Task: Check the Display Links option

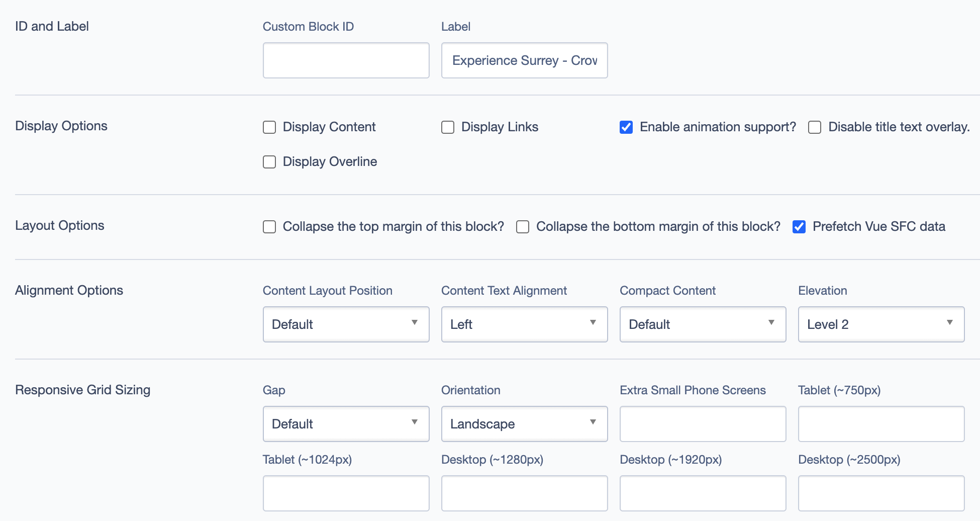Action: point(448,127)
